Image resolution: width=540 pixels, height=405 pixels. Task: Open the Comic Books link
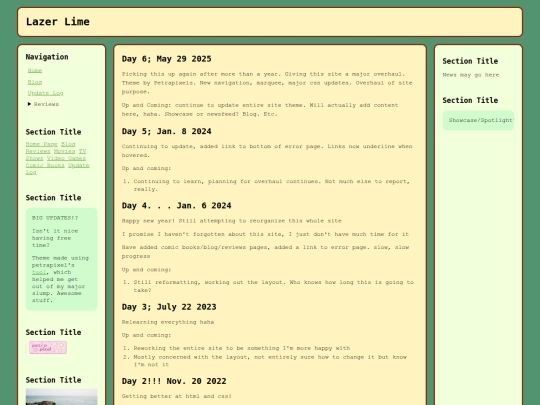(45, 165)
